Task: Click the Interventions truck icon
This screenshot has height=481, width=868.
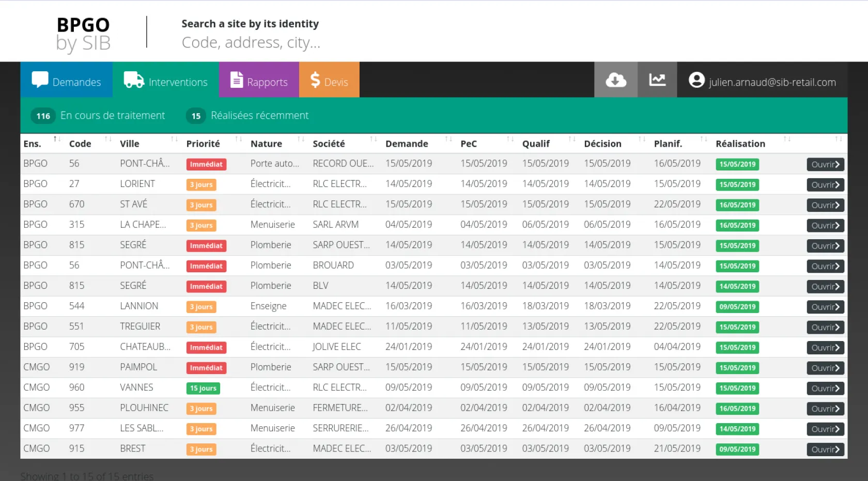Action: click(x=134, y=80)
